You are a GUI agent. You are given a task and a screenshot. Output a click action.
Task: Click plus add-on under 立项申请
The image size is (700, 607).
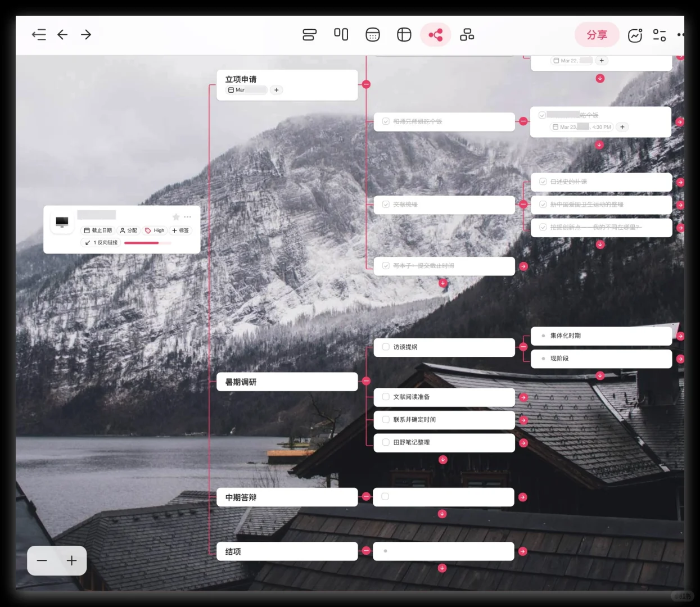(277, 90)
